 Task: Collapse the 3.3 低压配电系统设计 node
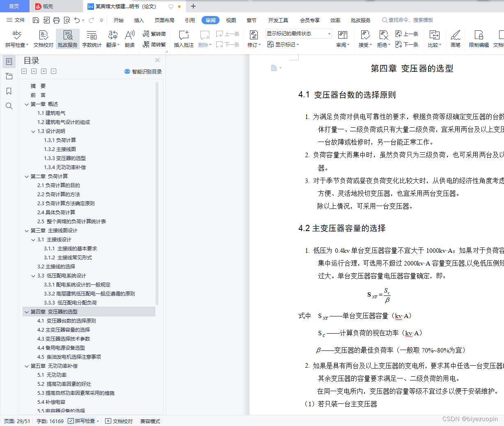pyautogui.click(x=34, y=276)
